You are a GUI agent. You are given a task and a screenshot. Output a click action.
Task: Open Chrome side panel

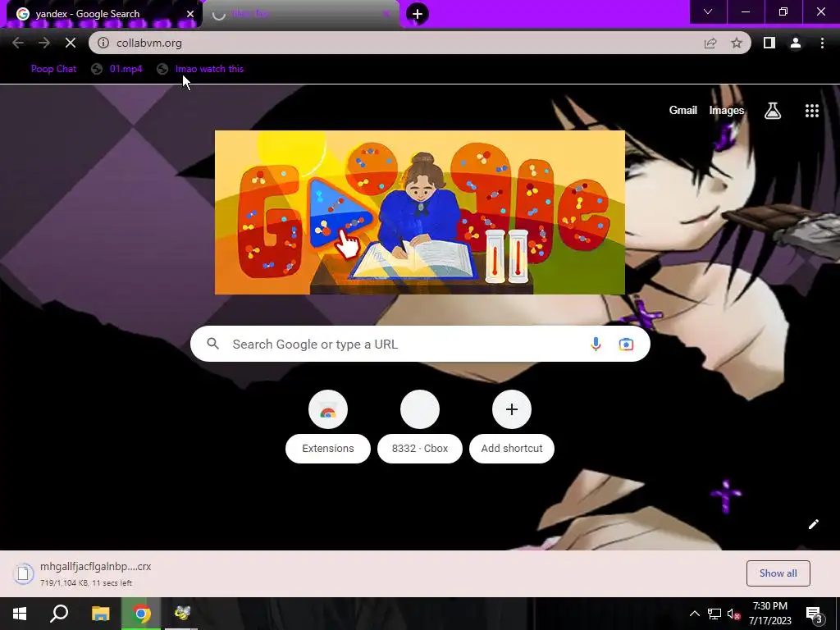coord(769,43)
